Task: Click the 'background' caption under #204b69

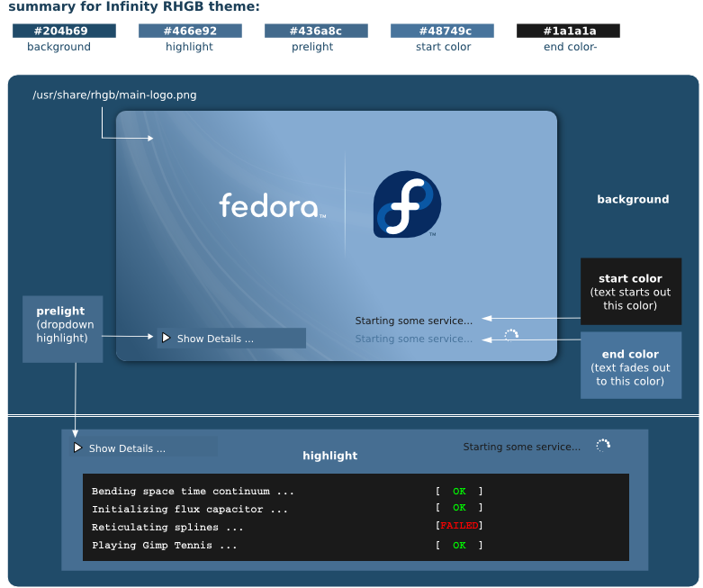Action: (59, 47)
